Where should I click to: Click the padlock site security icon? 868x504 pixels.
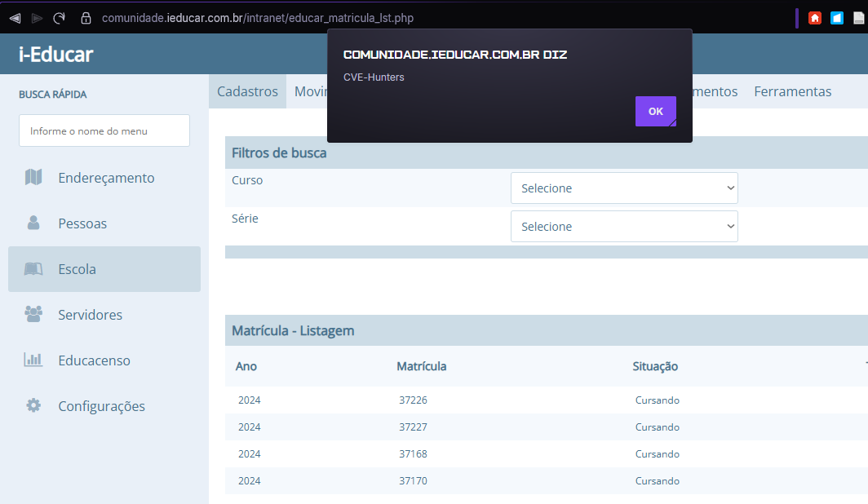point(86,18)
